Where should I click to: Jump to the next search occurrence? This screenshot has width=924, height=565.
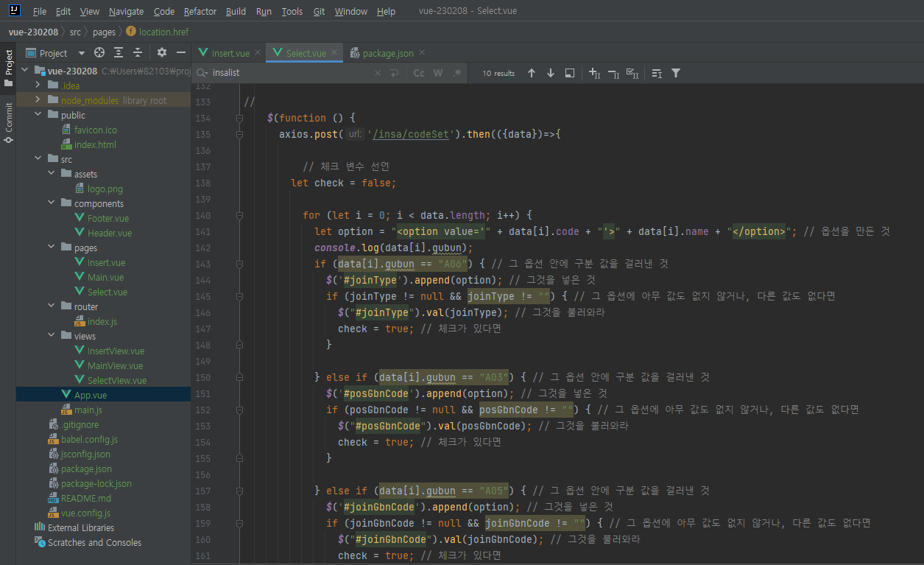click(550, 73)
